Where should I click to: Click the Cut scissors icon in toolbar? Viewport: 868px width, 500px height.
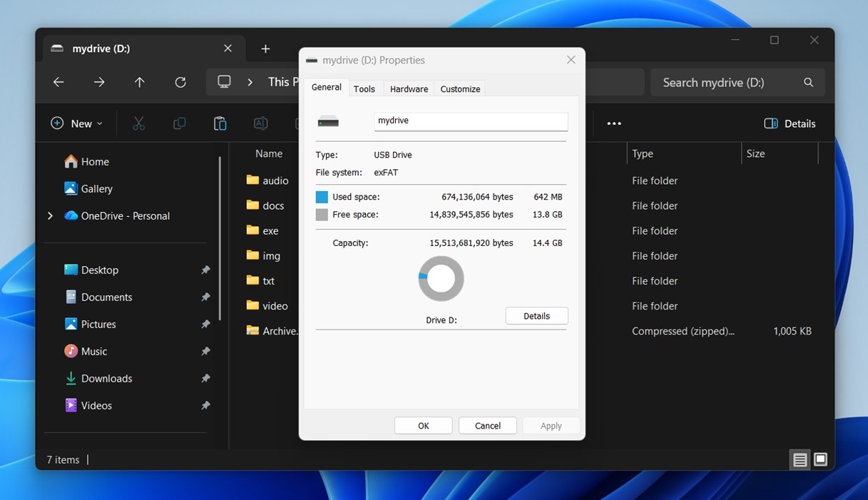tap(138, 123)
